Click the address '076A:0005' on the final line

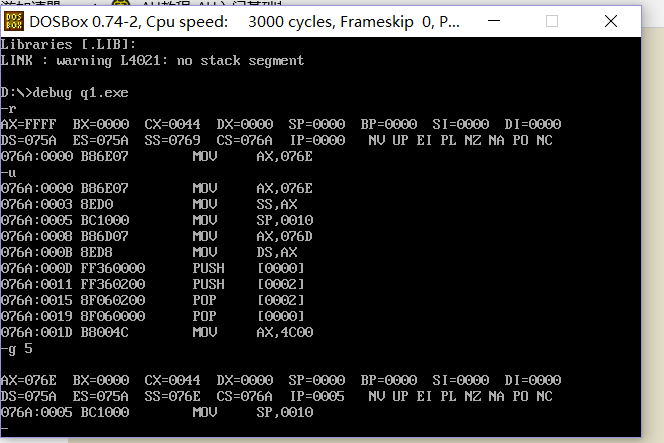36,413
